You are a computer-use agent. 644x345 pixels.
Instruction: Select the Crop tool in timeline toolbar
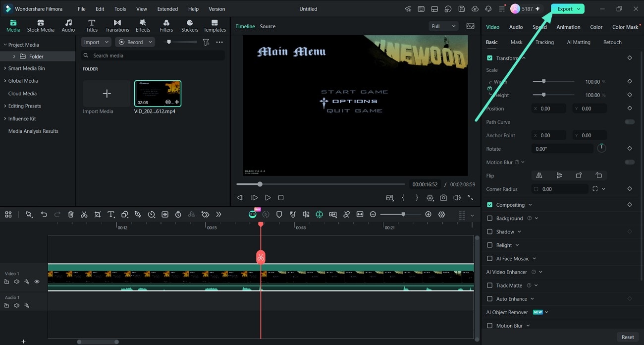(98, 215)
